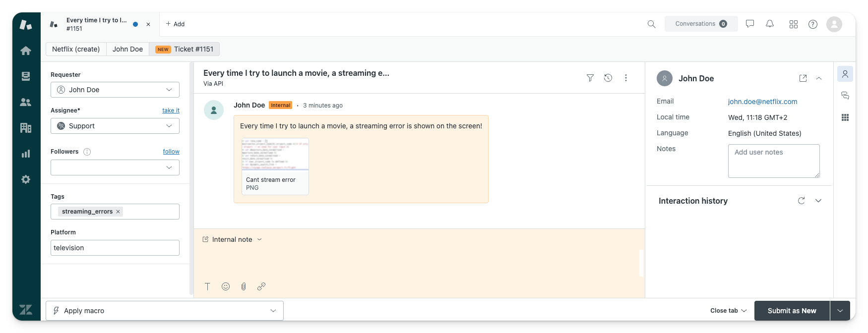
Task: Open the ticket options three-dot menu
Action: [626, 78]
